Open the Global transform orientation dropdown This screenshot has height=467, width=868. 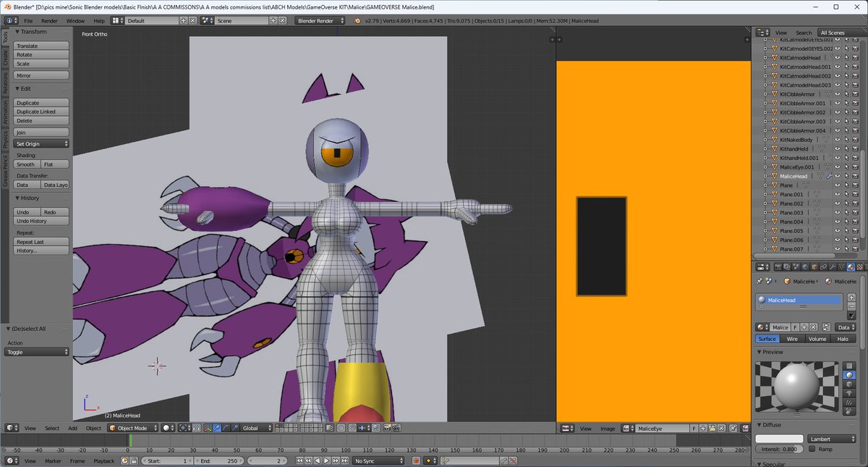pyautogui.click(x=256, y=428)
